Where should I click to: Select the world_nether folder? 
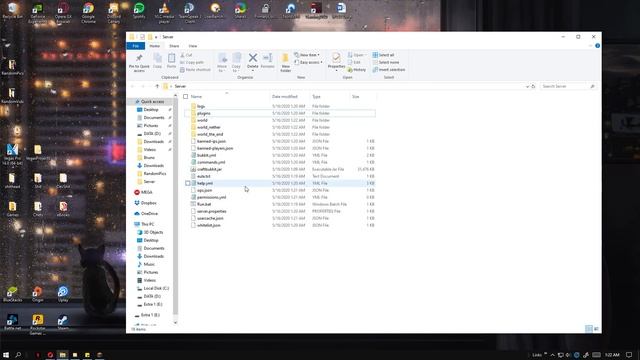click(209, 127)
